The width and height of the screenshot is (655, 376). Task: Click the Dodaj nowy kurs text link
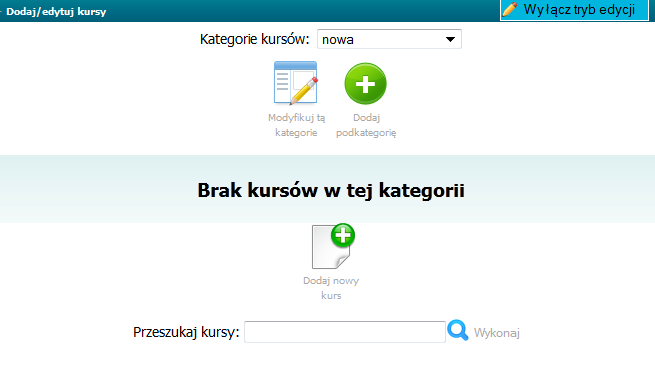[331, 288]
